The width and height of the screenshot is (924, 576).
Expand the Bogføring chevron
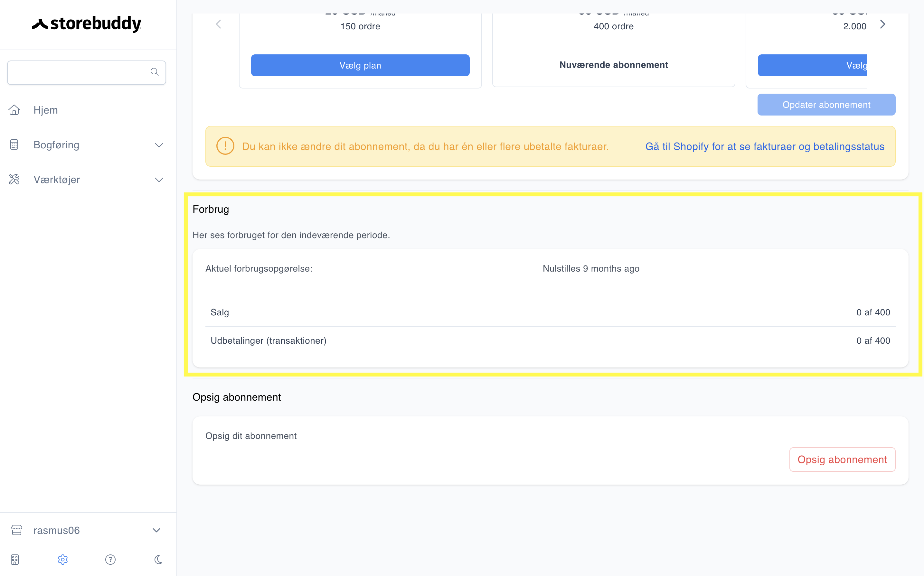point(159,145)
